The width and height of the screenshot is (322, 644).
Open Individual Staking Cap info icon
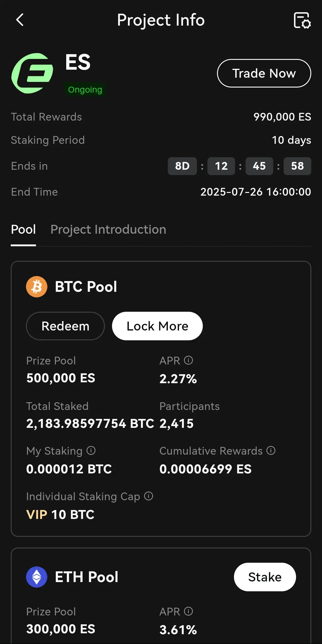coord(148,496)
